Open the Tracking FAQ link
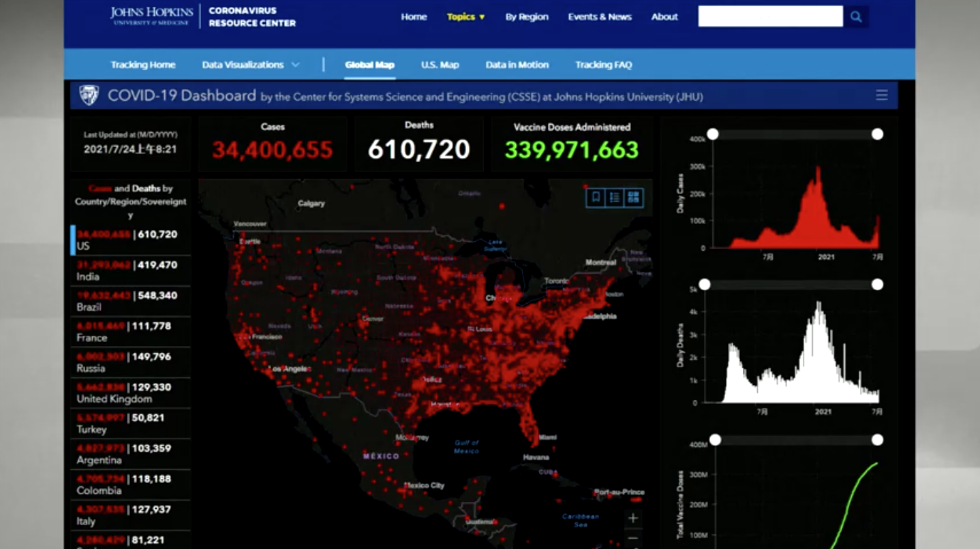 coord(603,65)
